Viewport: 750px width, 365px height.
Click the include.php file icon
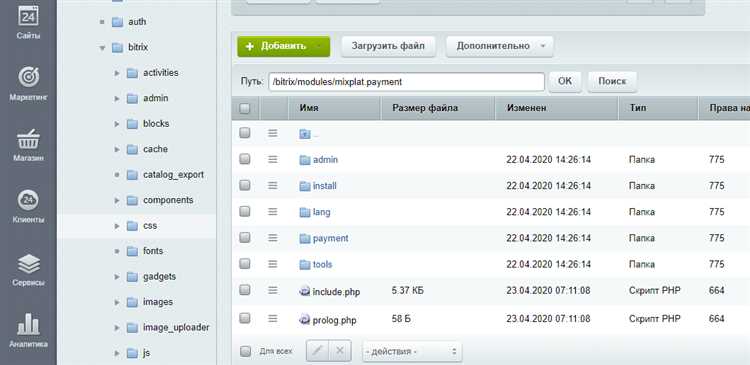(305, 291)
